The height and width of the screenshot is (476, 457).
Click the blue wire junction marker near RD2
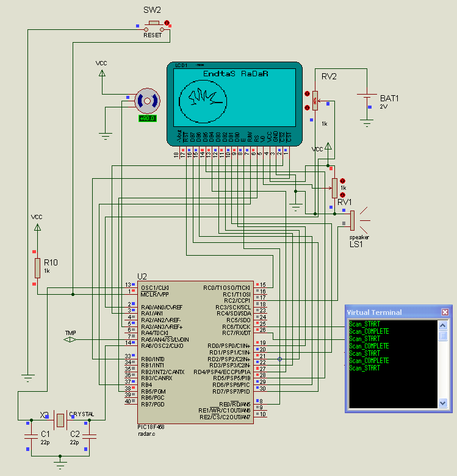[280, 359]
